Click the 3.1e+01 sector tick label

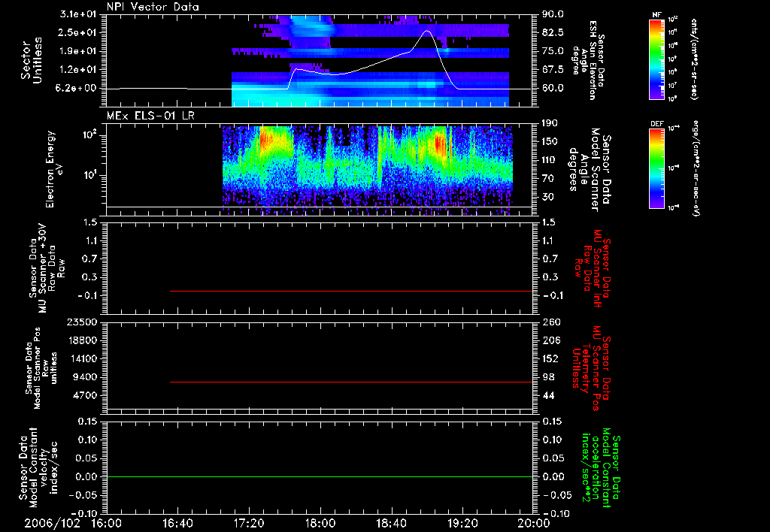coord(78,14)
